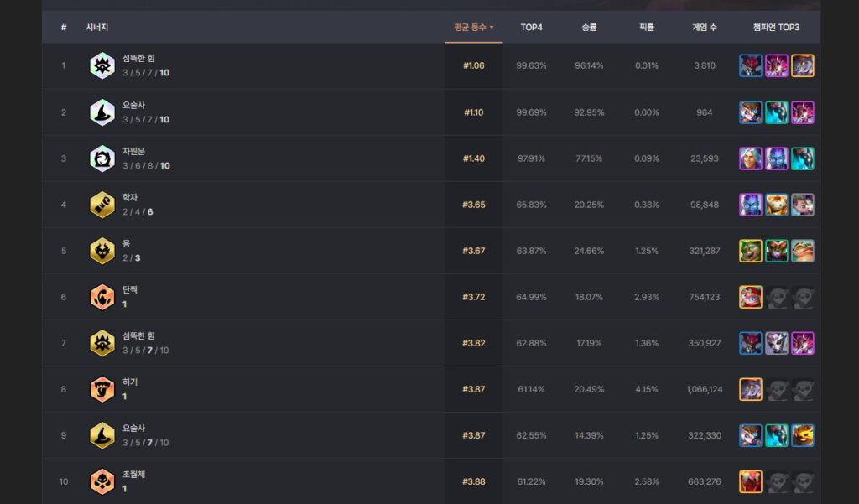The width and height of the screenshot is (859, 504).
Task: Click the 게임 수 column header
Action: (x=705, y=28)
